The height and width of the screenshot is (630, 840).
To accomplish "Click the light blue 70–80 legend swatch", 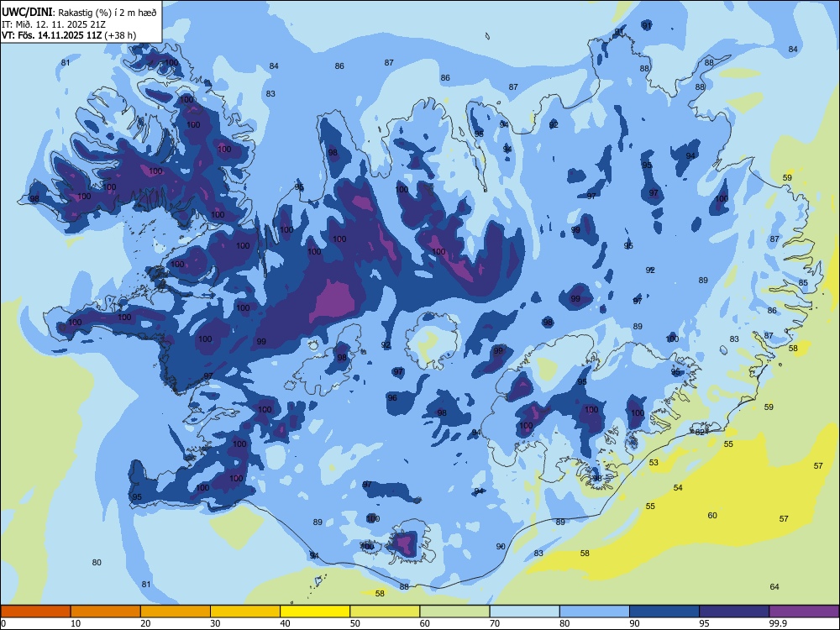I will click(x=525, y=612).
